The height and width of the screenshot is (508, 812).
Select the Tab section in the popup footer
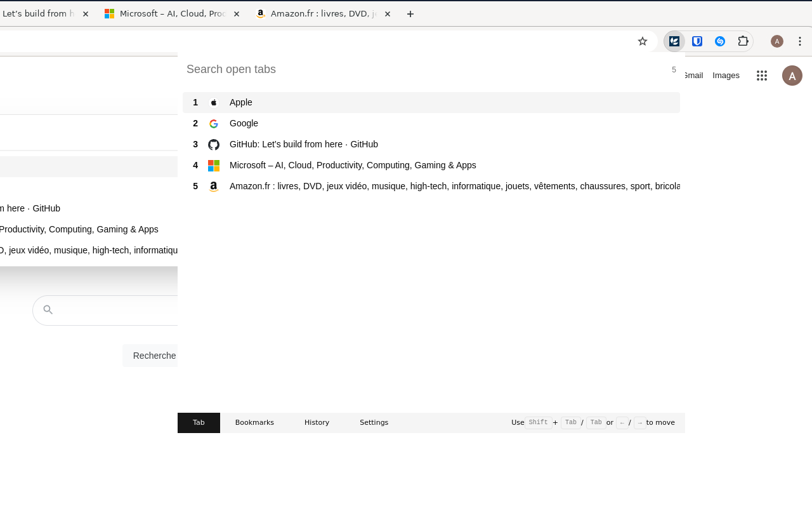(x=199, y=423)
